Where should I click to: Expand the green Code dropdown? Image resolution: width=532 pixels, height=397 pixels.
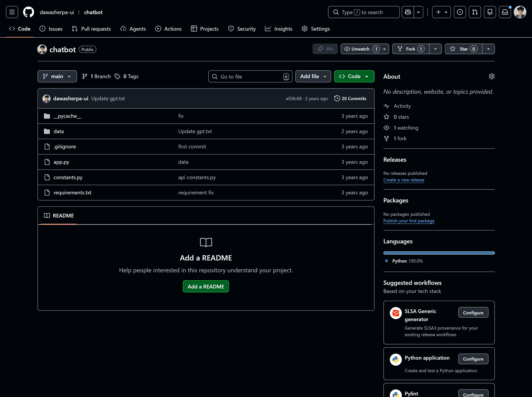pos(354,77)
